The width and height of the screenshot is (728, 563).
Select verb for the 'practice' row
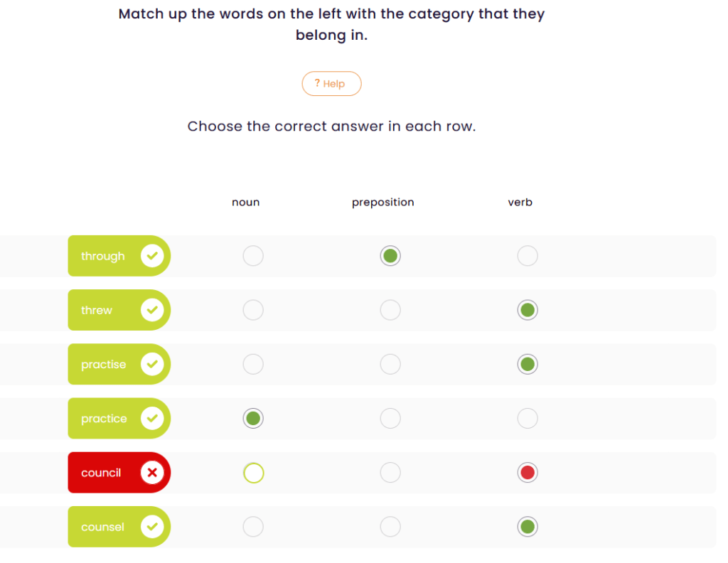coord(528,419)
